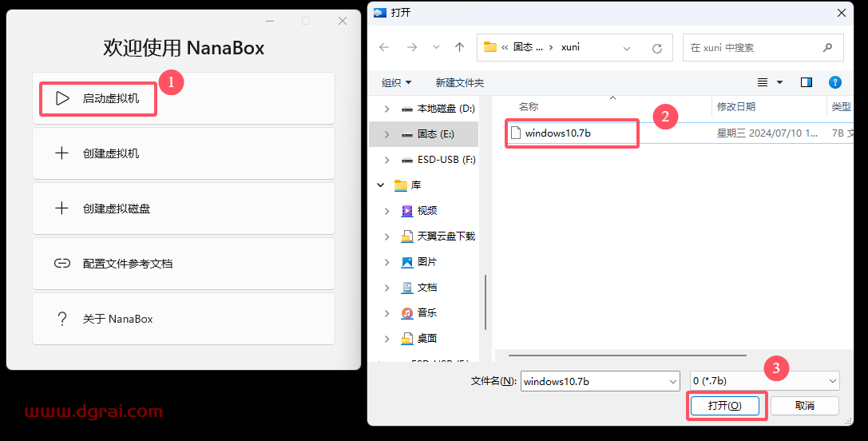Screen dimensions: 868x441
Task: Select 文档 library in tree
Action: 426,287
